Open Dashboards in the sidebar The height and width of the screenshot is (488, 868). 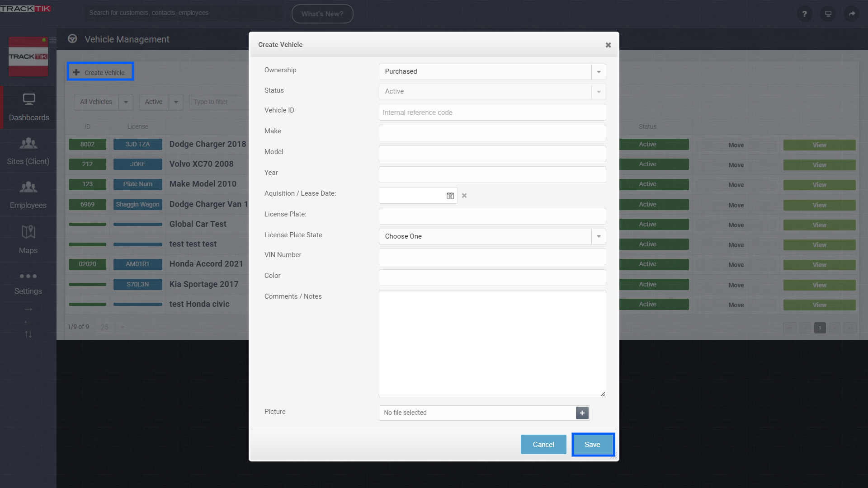point(29,108)
